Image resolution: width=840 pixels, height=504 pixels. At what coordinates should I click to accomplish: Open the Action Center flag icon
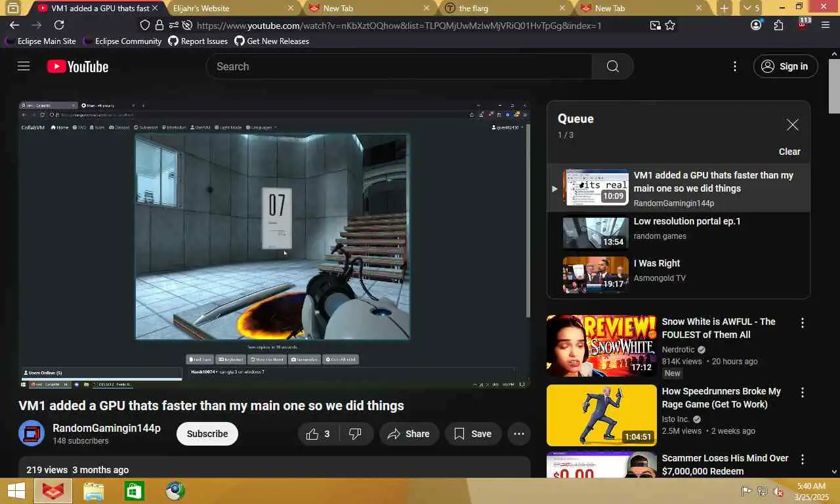tap(746, 491)
